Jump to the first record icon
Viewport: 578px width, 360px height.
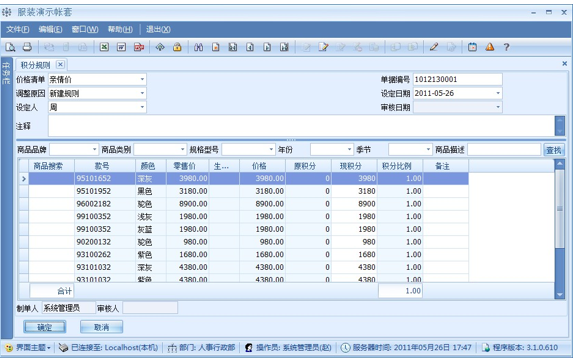[233, 47]
